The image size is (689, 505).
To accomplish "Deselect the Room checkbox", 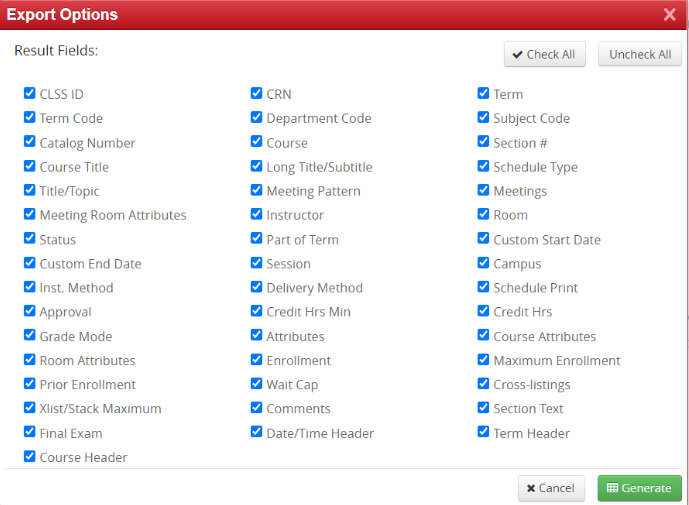I will (x=484, y=215).
